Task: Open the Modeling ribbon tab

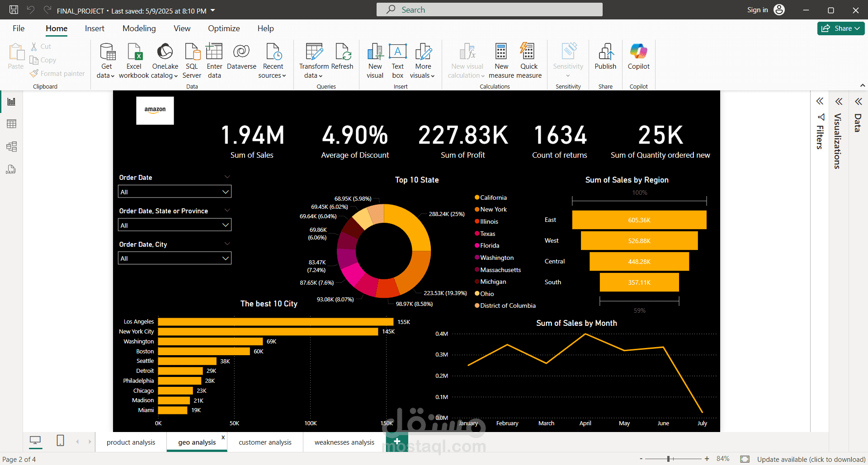Action: coord(139,28)
